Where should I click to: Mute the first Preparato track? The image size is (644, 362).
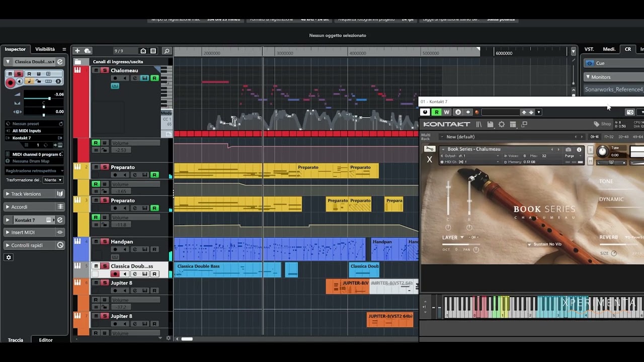tap(96, 167)
